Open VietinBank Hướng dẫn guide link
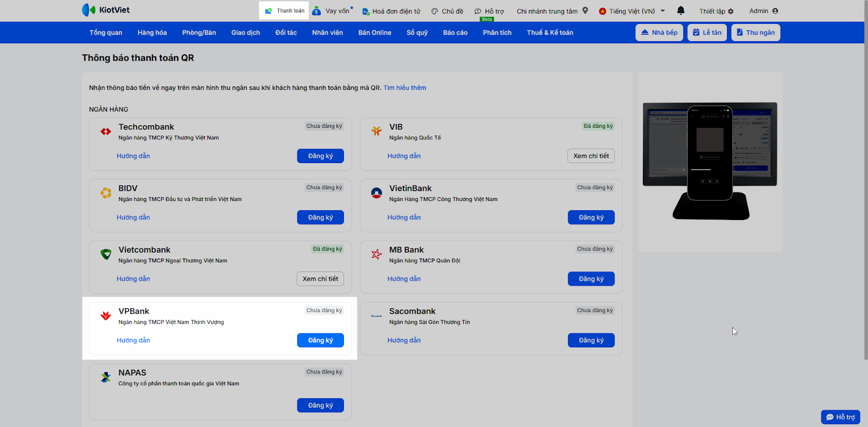The height and width of the screenshot is (427, 868). [404, 217]
